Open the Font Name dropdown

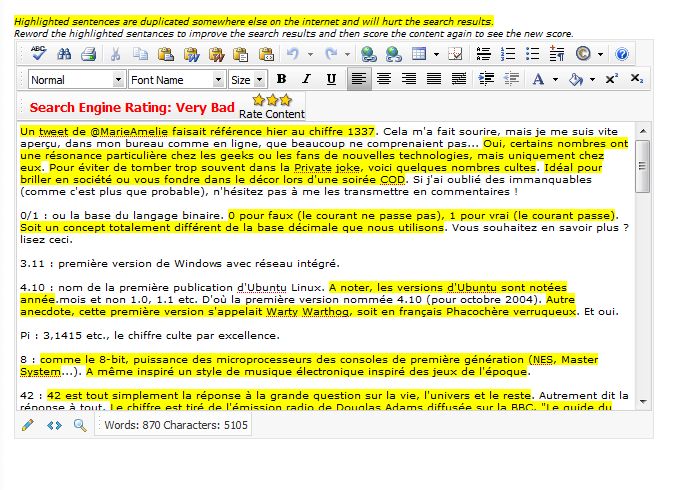tap(177, 80)
